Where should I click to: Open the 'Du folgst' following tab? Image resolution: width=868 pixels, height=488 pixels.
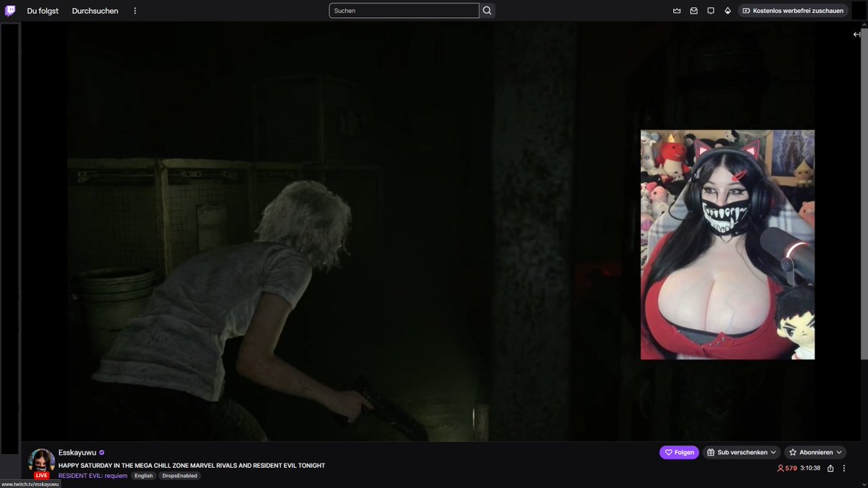43,11
